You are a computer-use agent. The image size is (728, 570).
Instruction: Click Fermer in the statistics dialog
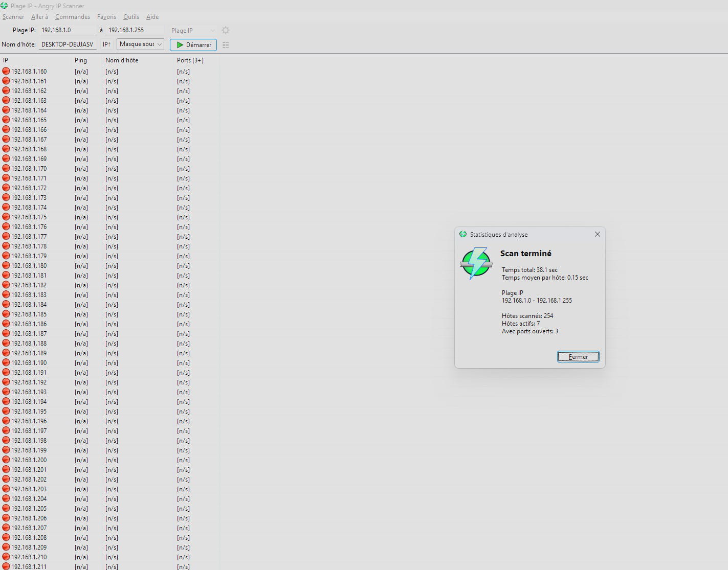click(578, 357)
